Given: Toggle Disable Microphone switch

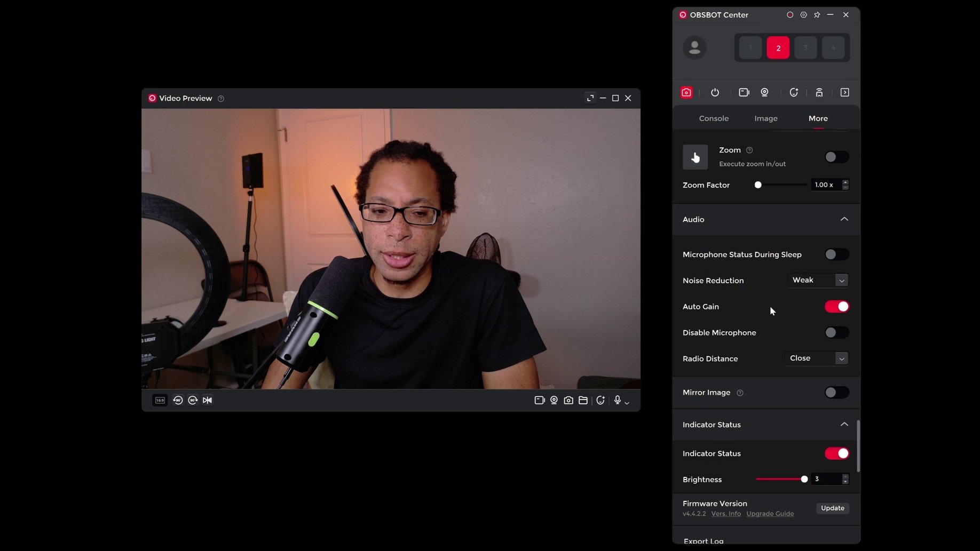Looking at the screenshot, I should point(836,333).
